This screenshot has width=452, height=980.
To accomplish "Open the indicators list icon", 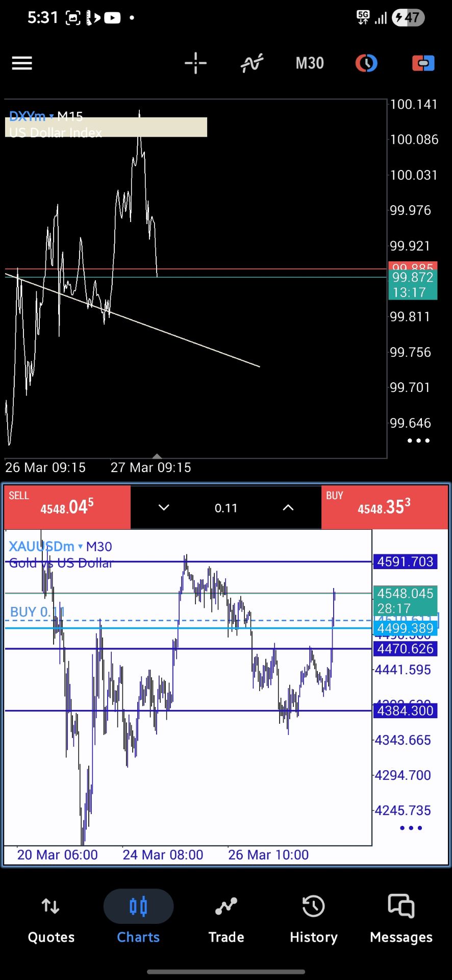I will (x=252, y=63).
